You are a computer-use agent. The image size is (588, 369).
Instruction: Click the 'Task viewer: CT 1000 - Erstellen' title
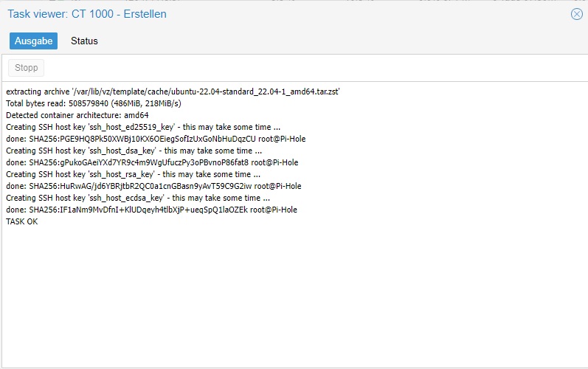(x=87, y=14)
